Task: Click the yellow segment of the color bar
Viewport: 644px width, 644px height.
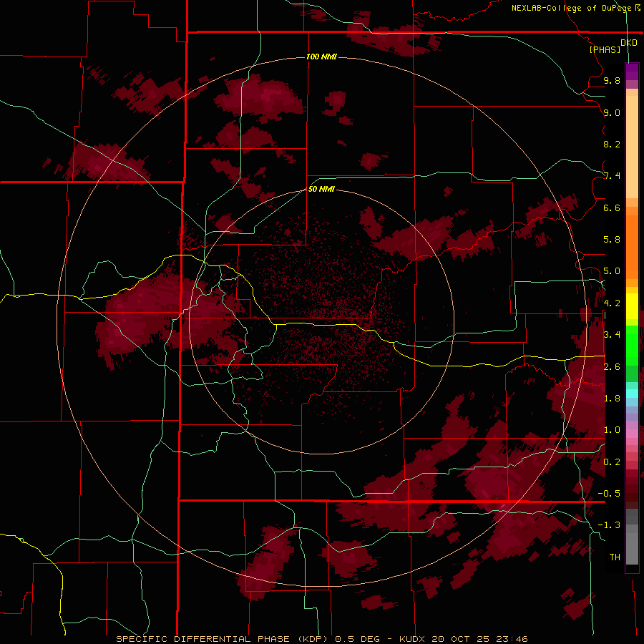Action: [x=632, y=306]
